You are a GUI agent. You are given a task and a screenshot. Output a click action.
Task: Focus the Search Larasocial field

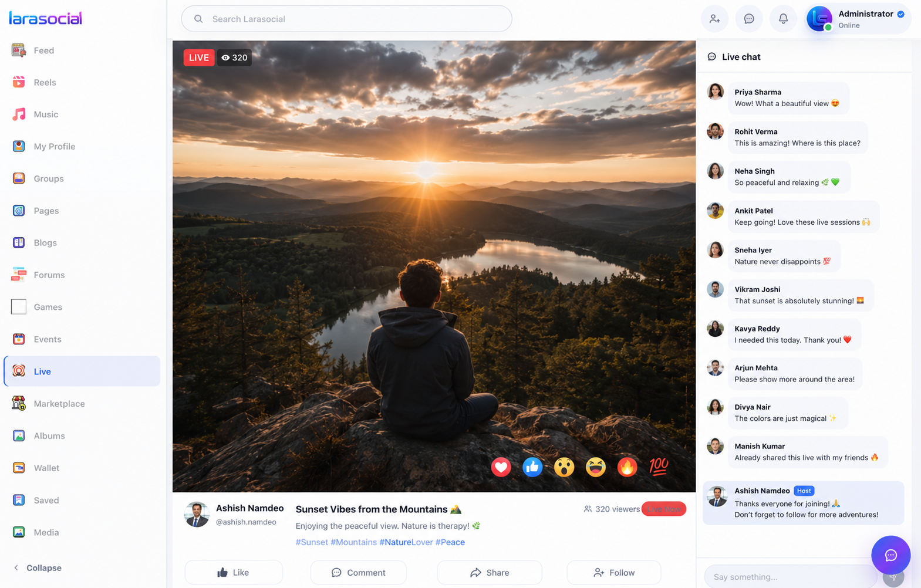click(346, 19)
